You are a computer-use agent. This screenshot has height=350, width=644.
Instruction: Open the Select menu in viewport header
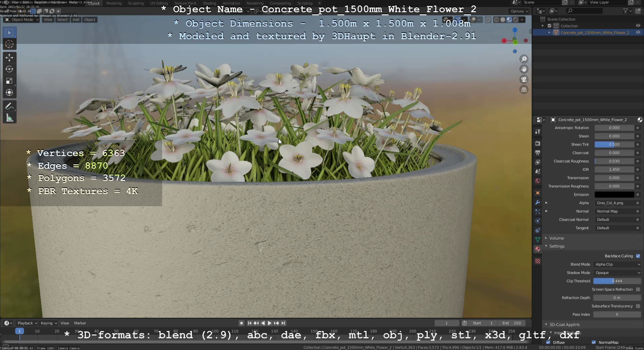coord(63,20)
